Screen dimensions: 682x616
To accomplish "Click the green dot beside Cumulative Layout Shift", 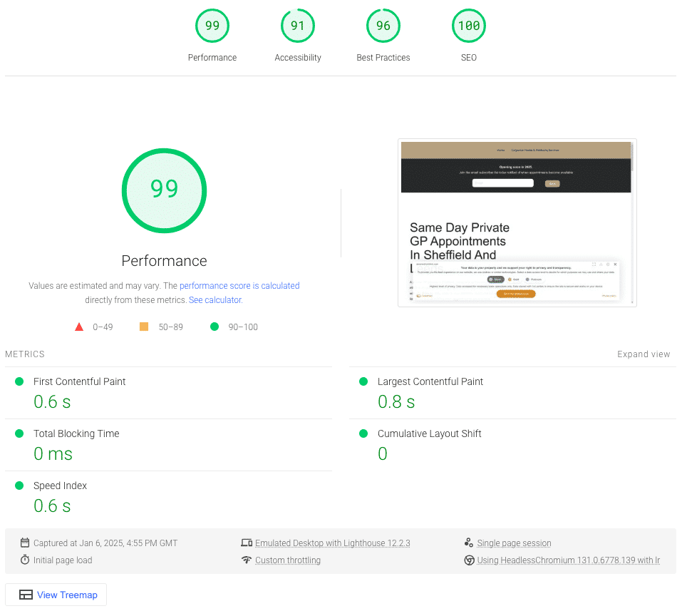I will tap(363, 433).
